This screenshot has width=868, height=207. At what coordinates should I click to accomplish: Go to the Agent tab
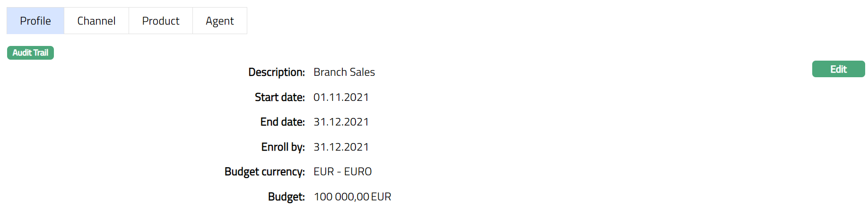[x=220, y=21]
